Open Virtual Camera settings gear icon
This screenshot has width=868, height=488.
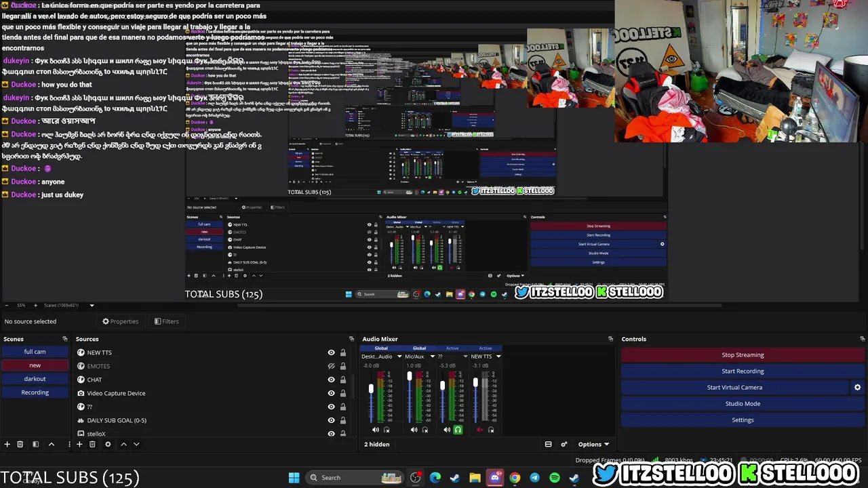[857, 388]
